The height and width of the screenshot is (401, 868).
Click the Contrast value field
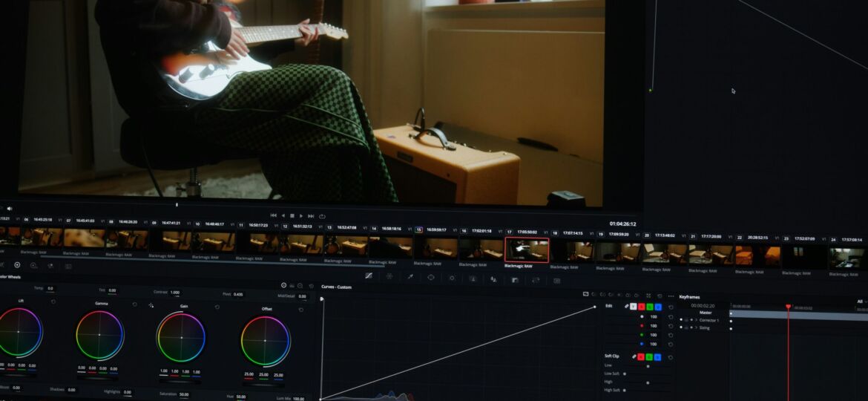click(175, 293)
